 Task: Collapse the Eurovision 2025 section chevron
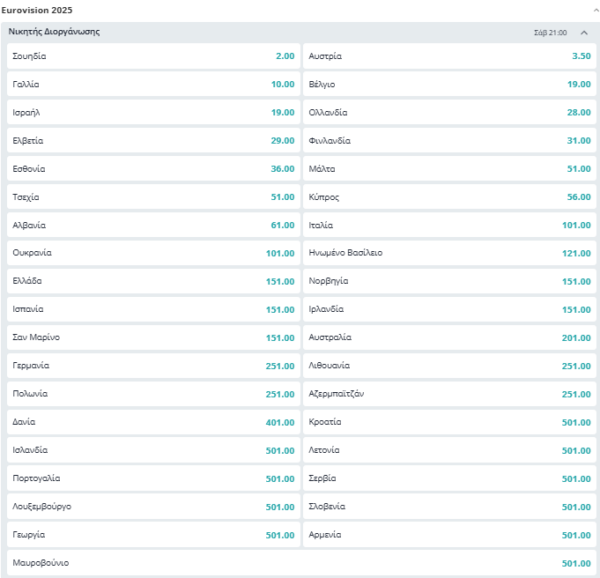coord(596,10)
